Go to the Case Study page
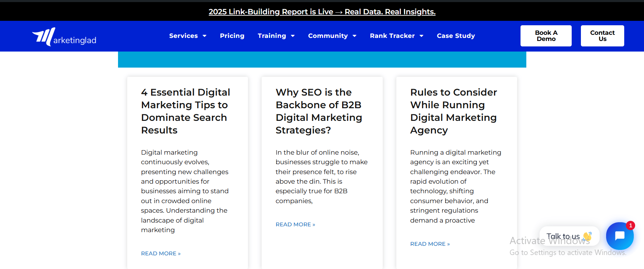The image size is (644, 269). [x=456, y=36]
